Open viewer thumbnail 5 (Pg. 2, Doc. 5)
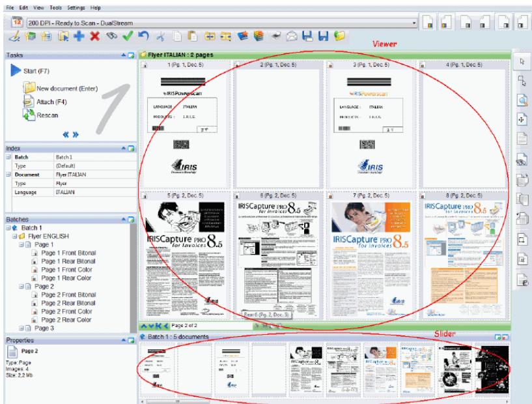The height and width of the screenshot is (404, 532). (185, 256)
